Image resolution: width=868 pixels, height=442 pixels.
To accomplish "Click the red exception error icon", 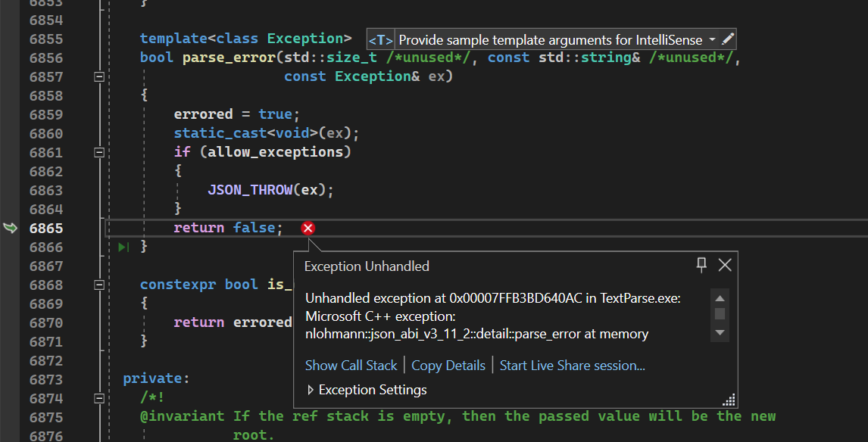I will [x=308, y=228].
